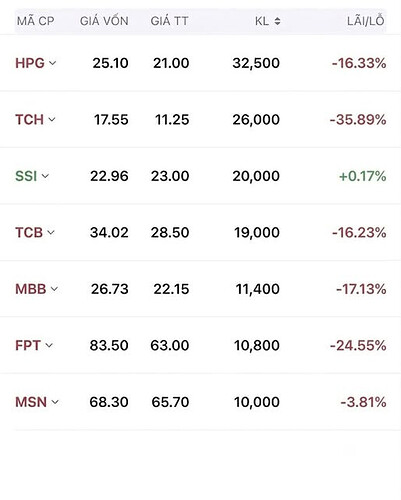Select TCB market price 28.50

tap(170, 232)
